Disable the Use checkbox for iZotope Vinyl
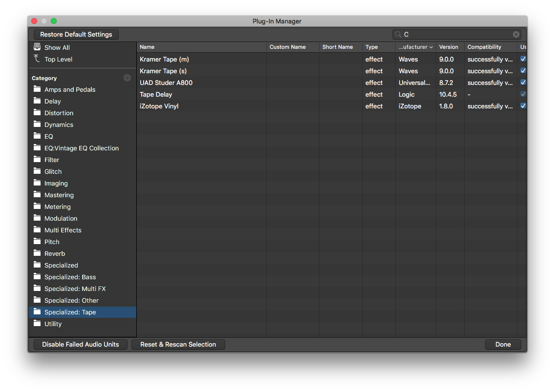The width and height of the screenshot is (555, 392). pos(523,105)
